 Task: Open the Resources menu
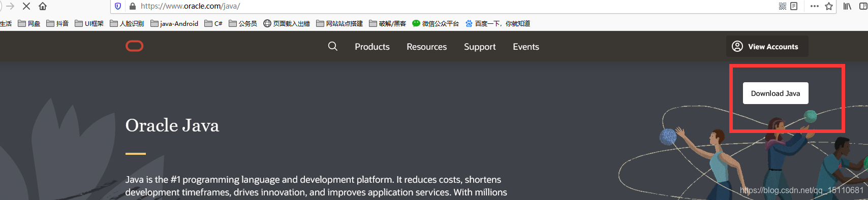pyautogui.click(x=427, y=47)
